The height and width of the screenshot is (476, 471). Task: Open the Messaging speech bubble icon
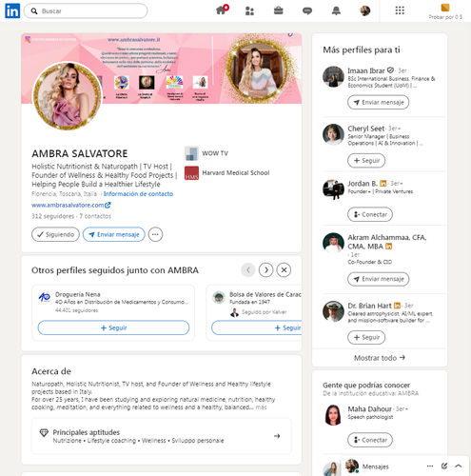pos(307,11)
